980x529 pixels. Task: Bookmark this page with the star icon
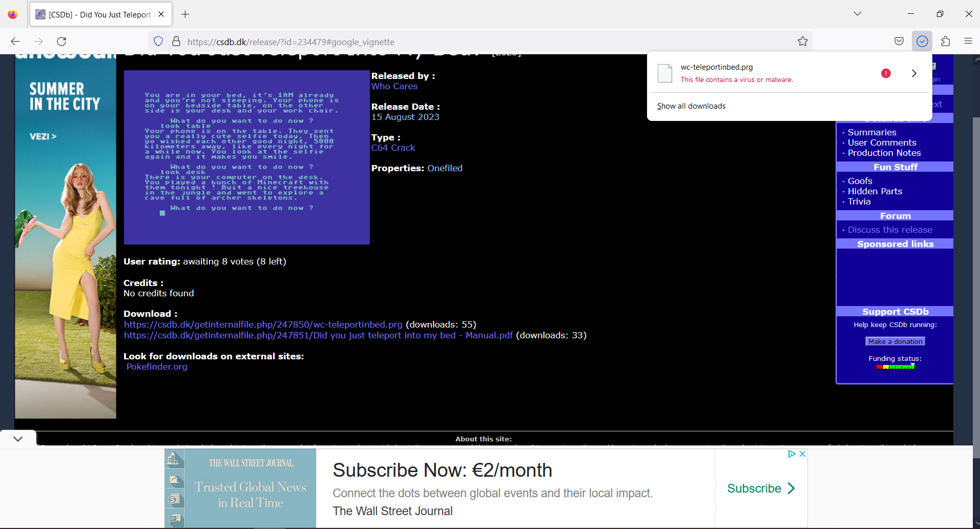[x=802, y=40]
